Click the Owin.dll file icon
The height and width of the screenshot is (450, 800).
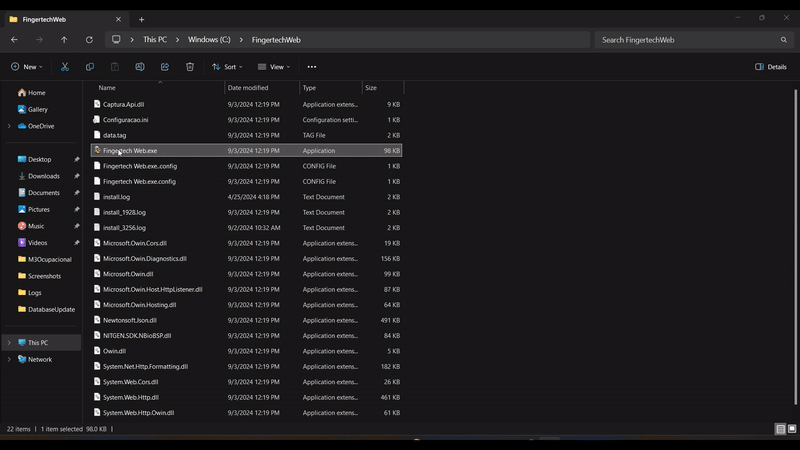point(97,351)
